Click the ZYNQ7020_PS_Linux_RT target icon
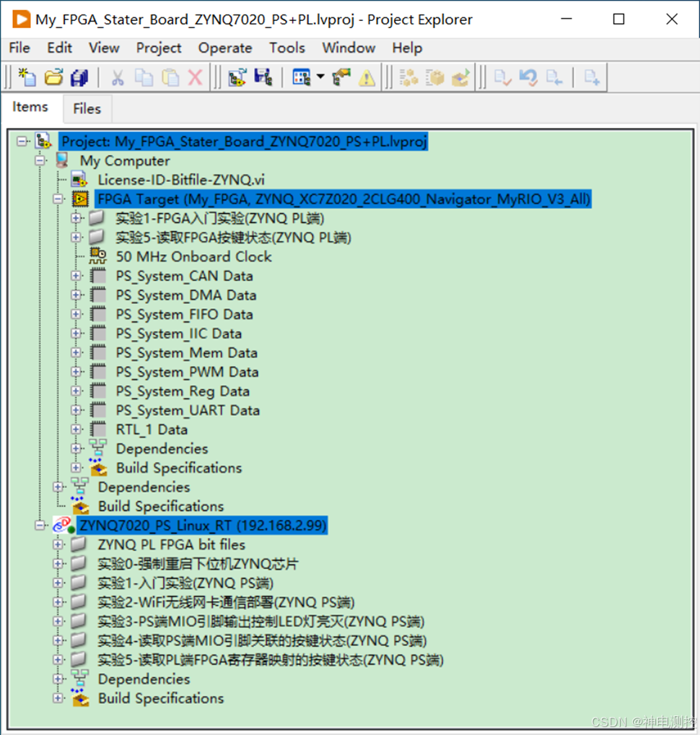Screen dimensions: 700x735 coord(64,525)
